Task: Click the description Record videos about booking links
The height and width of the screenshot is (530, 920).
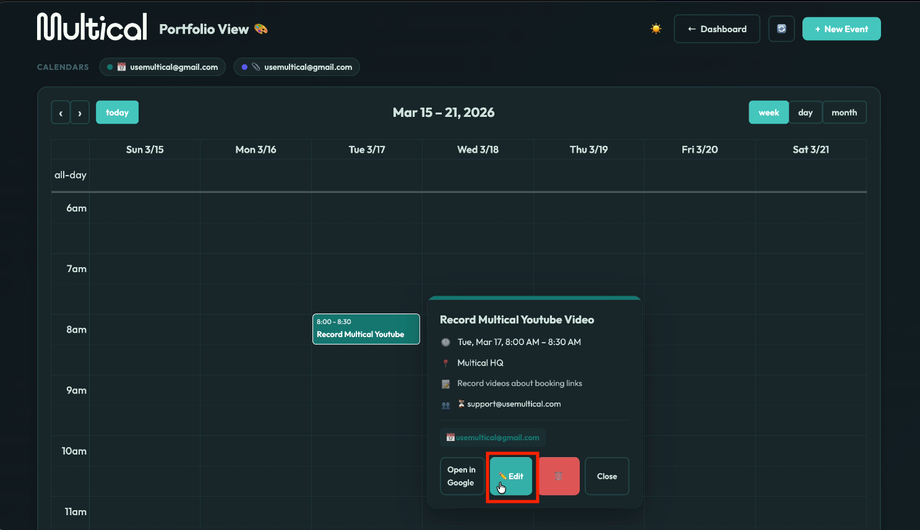Action: point(520,383)
